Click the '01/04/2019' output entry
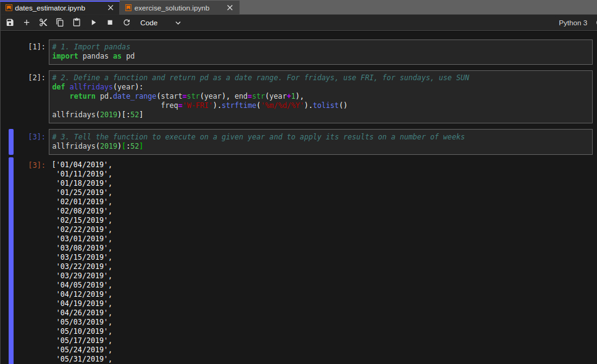 coord(82,165)
